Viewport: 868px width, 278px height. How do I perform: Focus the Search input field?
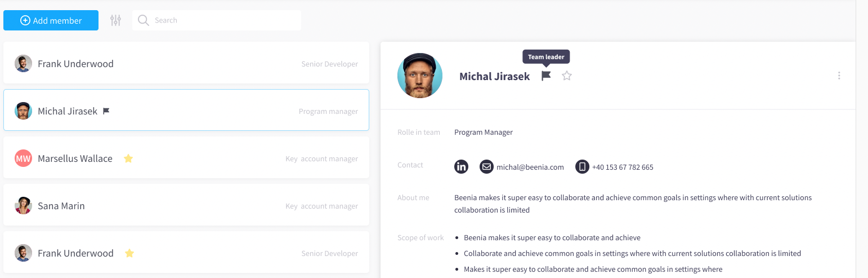coord(225,20)
